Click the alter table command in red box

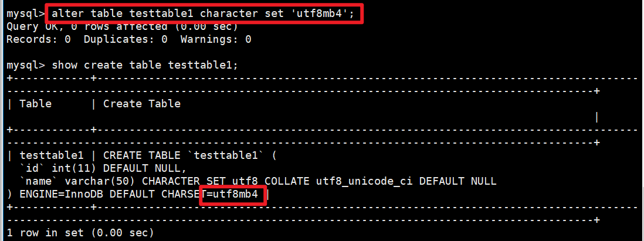click(x=203, y=13)
